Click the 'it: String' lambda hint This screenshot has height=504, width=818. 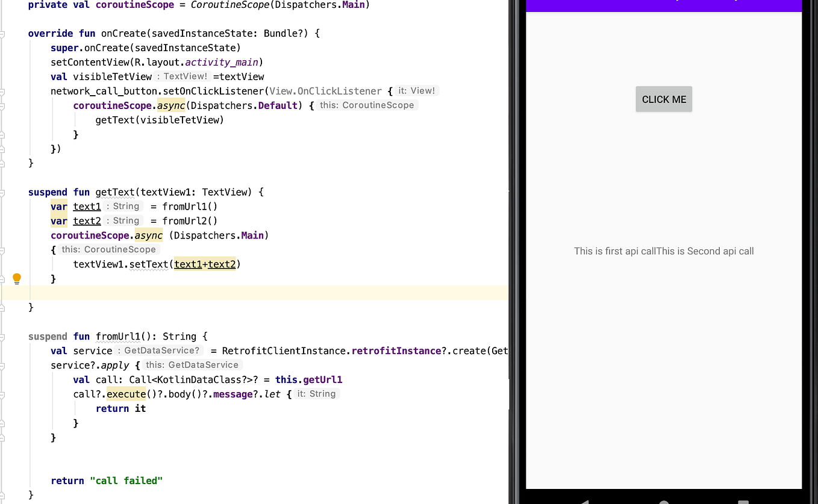[317, 394]
